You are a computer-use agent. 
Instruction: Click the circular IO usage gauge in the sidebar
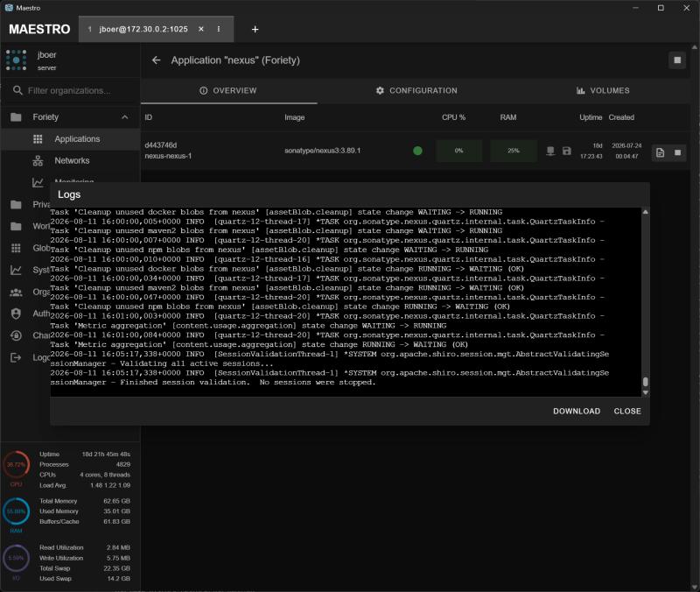pyautogui.click(x=16, y=558)
